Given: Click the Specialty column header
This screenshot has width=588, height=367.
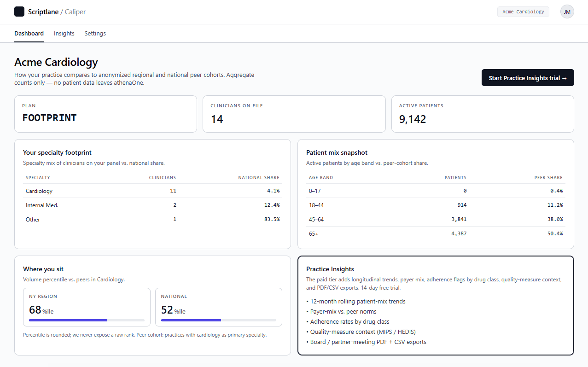Looking at the screenshot, I should (38, 178).
